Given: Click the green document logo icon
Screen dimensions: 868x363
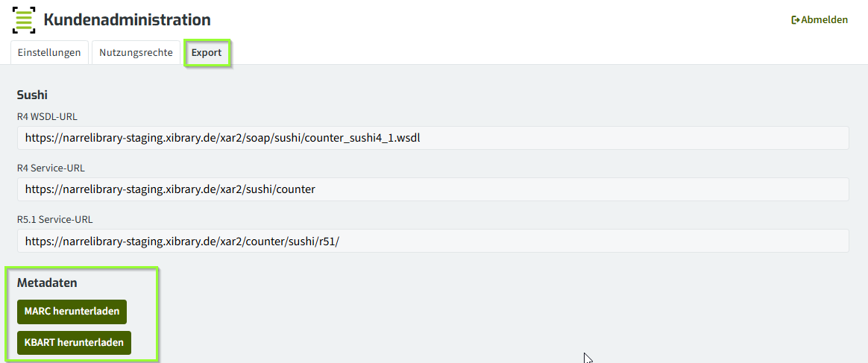Looking at the screenshot, I should 24,20.
